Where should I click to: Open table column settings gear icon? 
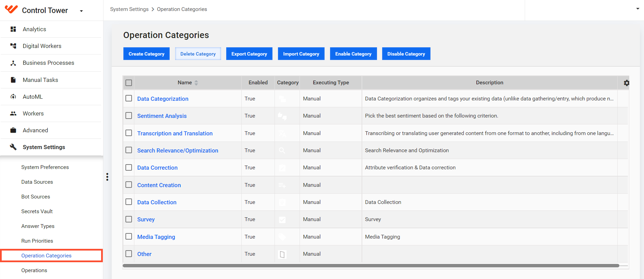(627, 83)
